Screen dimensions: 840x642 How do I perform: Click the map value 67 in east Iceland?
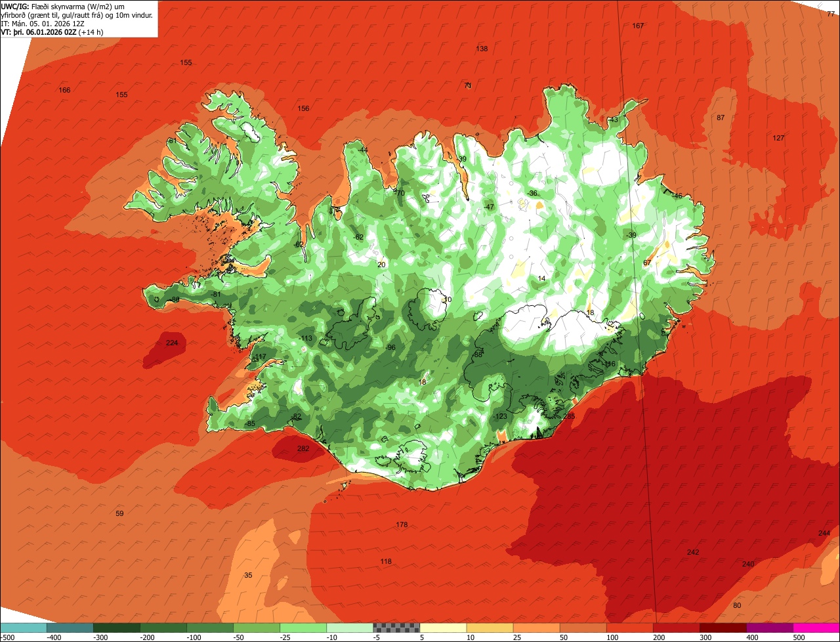pos(647,263)
